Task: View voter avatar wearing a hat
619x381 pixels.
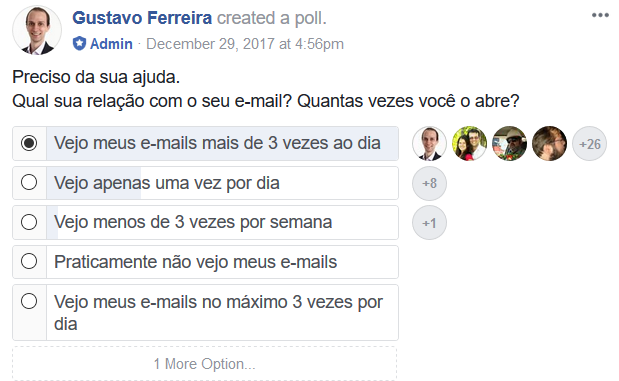Action: [509, 144]
